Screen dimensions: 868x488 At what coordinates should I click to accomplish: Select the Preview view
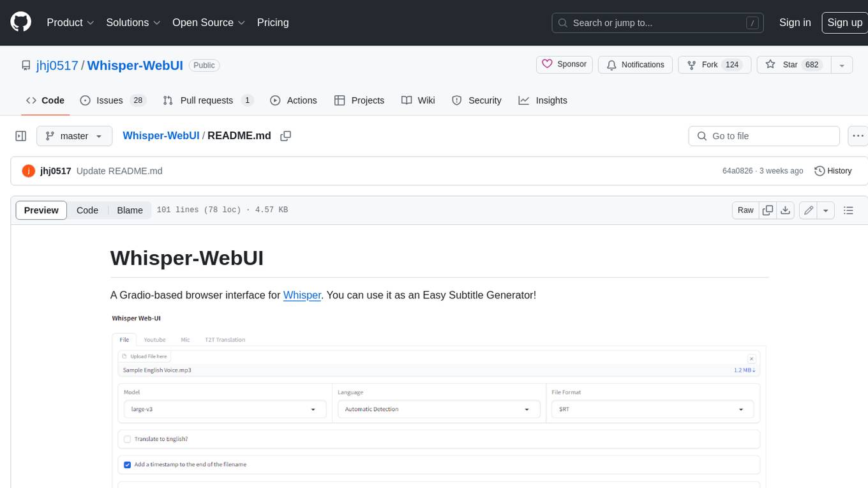[41, 210]
